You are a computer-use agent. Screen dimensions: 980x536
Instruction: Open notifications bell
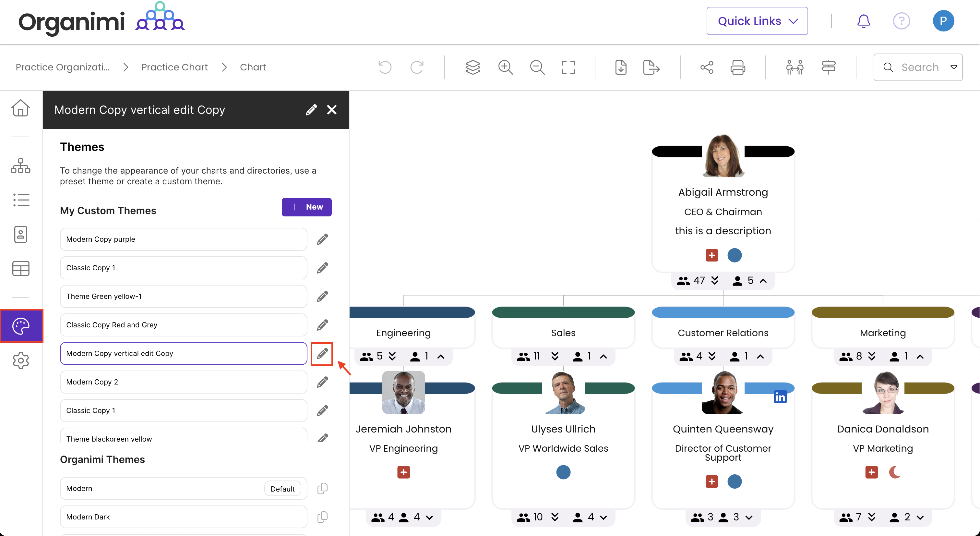[x=864, y=21]
